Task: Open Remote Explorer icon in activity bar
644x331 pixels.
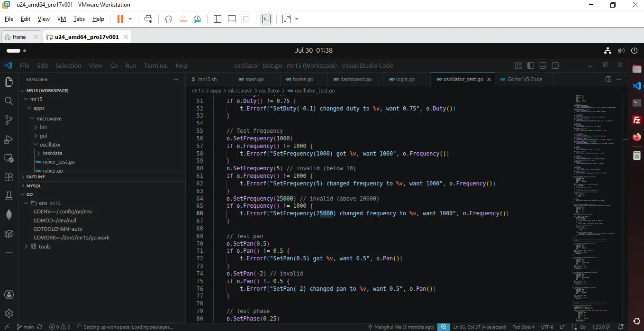Action: coord(9,158)
